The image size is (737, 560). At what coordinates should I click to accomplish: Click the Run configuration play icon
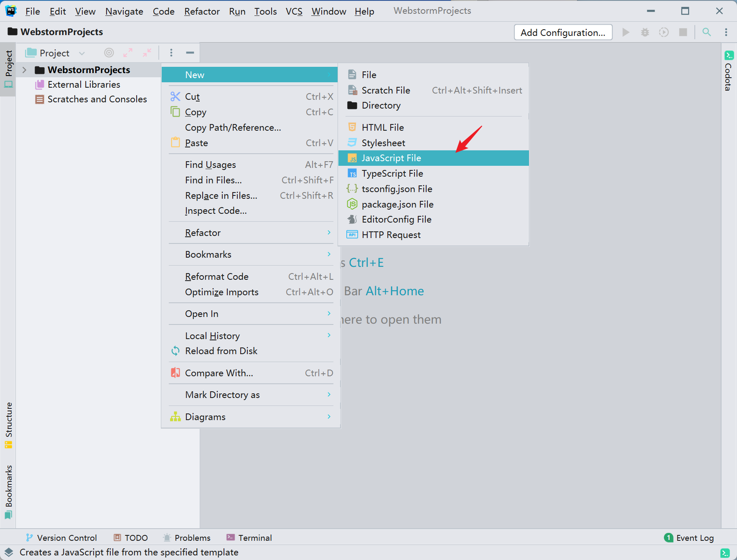point(625,32)
